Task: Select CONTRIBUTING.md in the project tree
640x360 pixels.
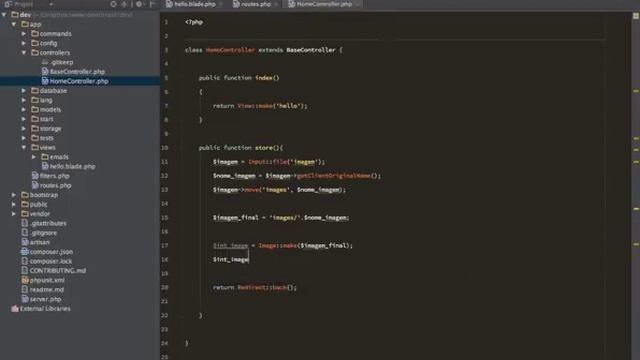Action: 58,270
